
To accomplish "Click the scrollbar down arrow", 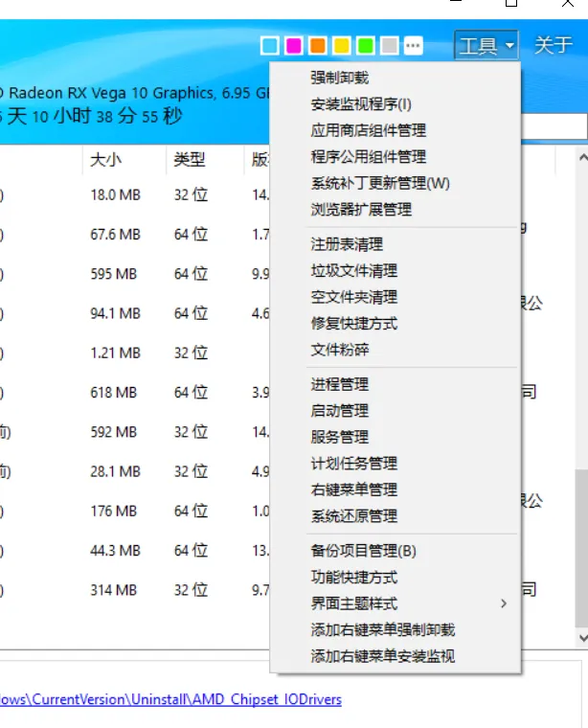I will coord(583,638).
